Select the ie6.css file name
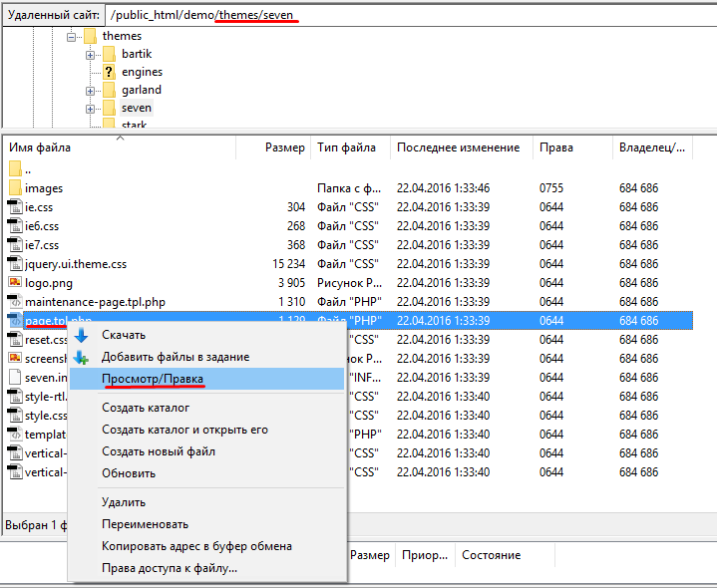Image resolution: width=717 pixels, height=588 pixels. click(x=42, y=226)
